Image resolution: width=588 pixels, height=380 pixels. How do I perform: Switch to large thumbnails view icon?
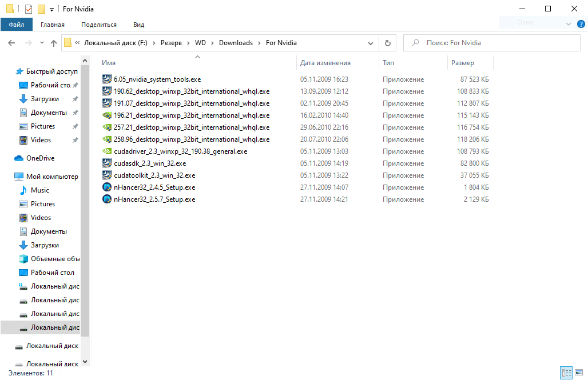(579, 373)
